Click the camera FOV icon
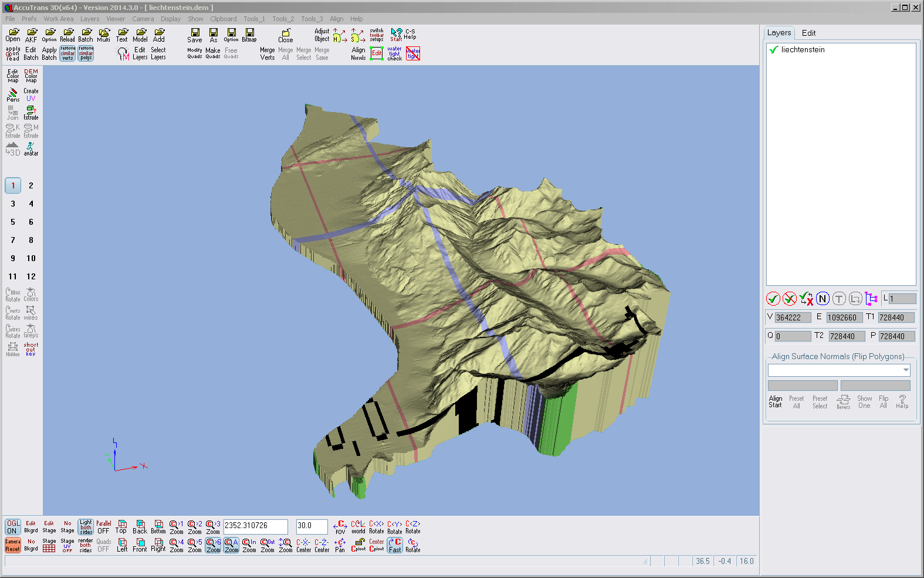The image size is (924, 578). click(x=340, y=526)
